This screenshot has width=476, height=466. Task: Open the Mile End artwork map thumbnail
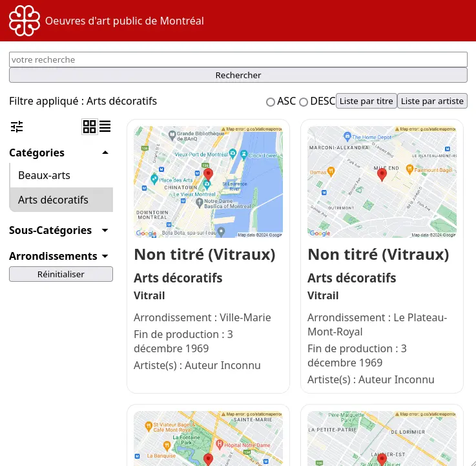point(382,182)
